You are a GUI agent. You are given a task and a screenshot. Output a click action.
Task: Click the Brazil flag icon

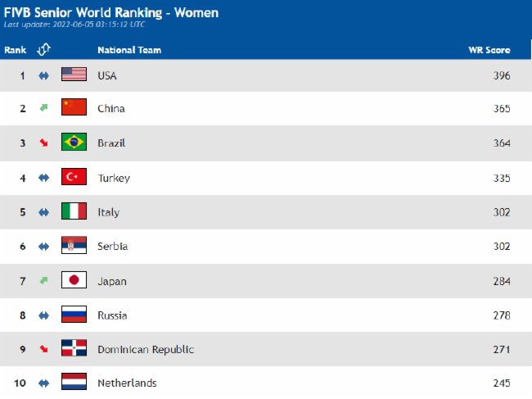(74, 142)
